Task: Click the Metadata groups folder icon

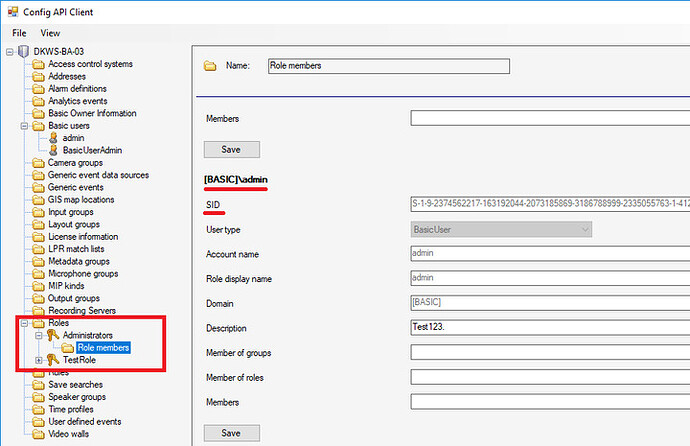Action: point(39,262)
